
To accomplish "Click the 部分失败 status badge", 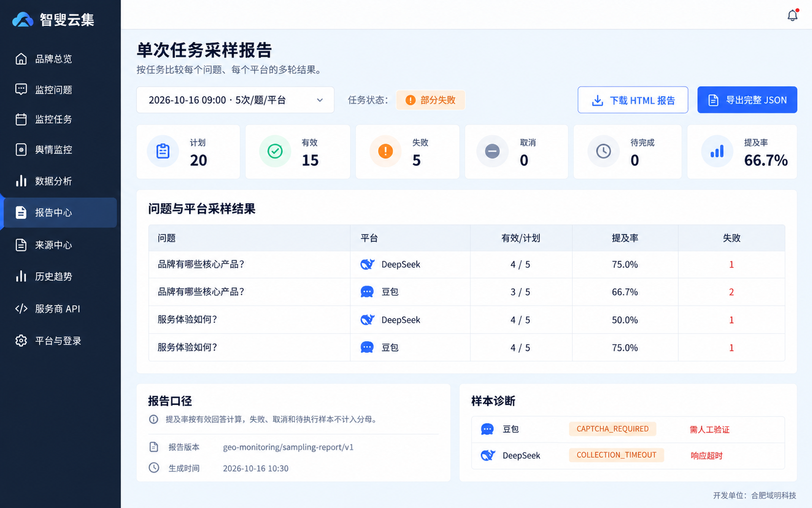I will (431, 100).
